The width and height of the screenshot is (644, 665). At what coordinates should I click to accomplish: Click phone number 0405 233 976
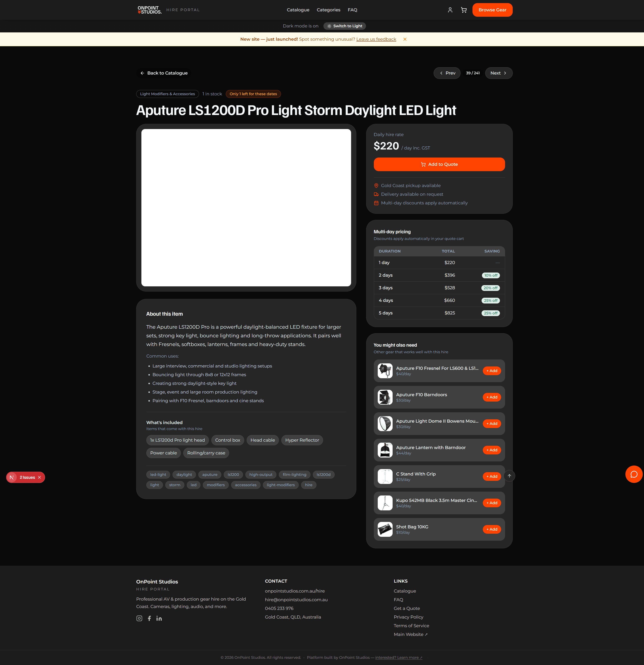[x=279, y=609]
